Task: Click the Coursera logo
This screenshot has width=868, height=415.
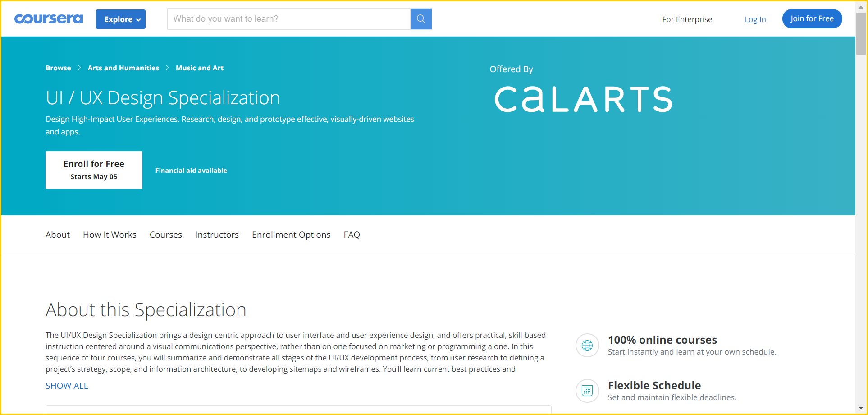Action: (49, 19)
